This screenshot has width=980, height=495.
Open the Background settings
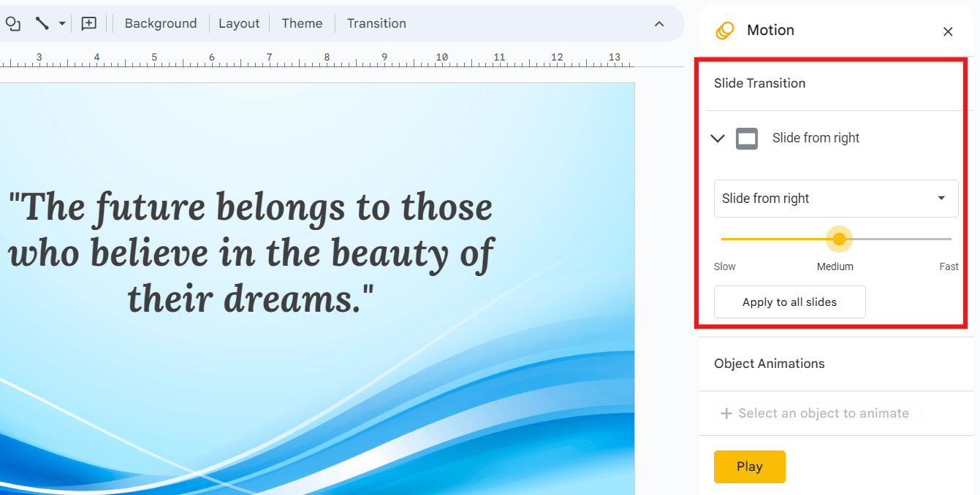[160, 23]
